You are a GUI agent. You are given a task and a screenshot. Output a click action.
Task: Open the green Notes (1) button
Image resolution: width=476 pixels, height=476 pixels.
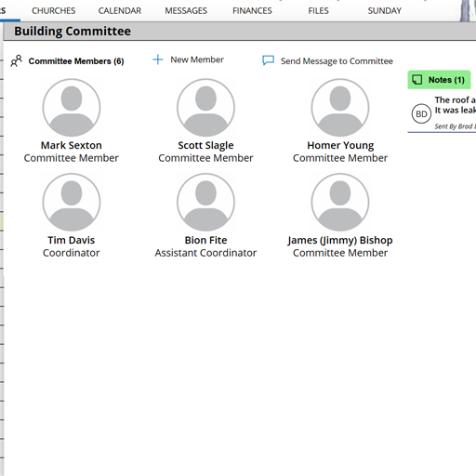click(439, 80)
